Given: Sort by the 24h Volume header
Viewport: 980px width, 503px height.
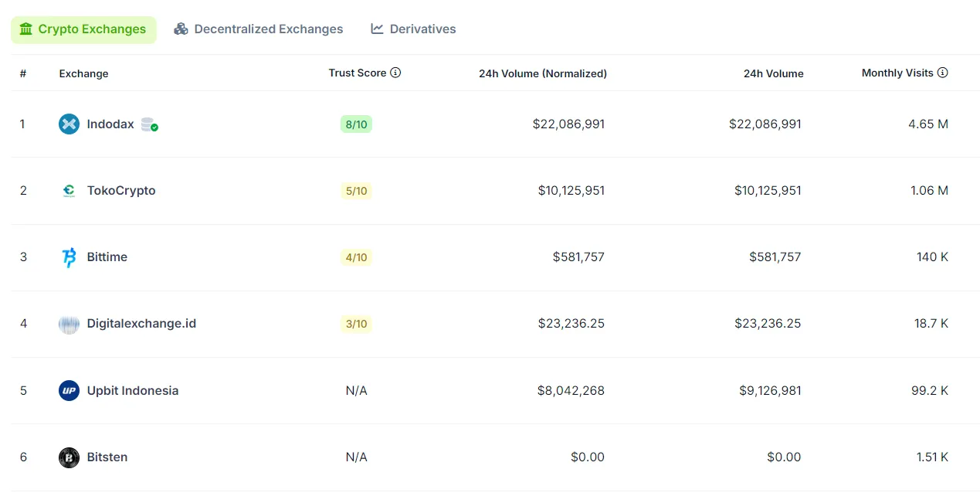Looking at the screenshot, I should coord(773,73).
